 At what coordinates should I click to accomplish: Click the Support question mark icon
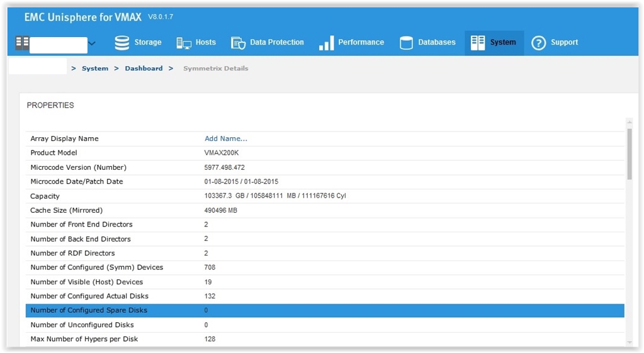pyautogui.click(x=538, y=43)
